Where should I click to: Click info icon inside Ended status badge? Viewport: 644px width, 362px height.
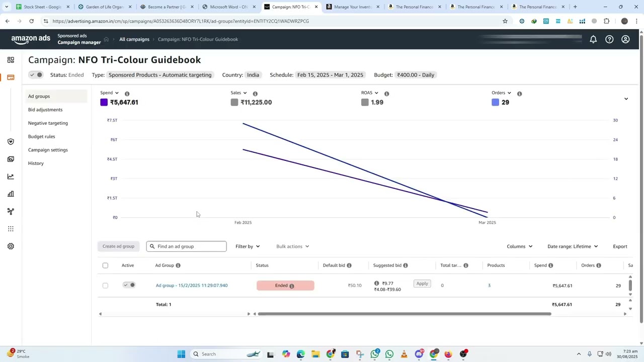click(x=292, y=286)
